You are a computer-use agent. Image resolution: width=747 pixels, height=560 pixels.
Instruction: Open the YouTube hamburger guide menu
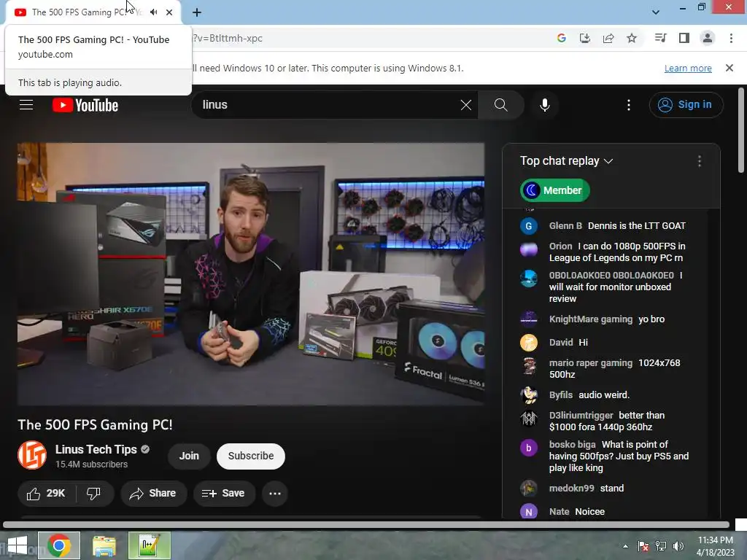click(x=26, y=105)
